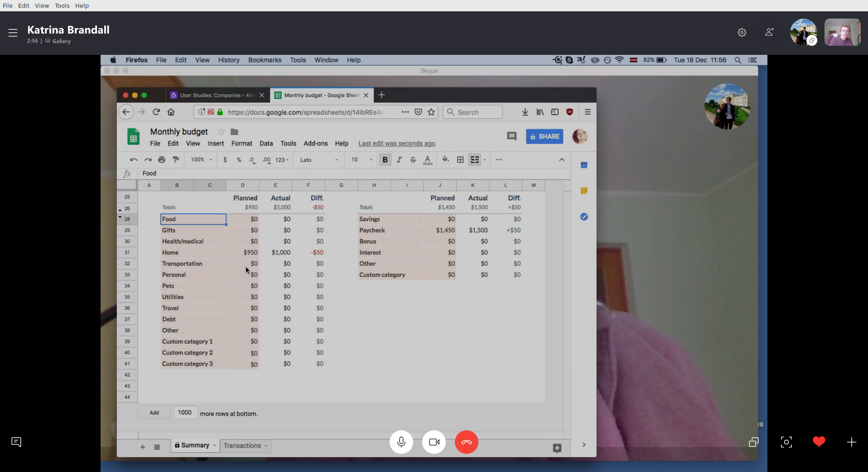Viewport: 868px width, 472px height.
Task: Open the comments icon in Sheets
Action: pyautogui.click(x=511, y=136)
